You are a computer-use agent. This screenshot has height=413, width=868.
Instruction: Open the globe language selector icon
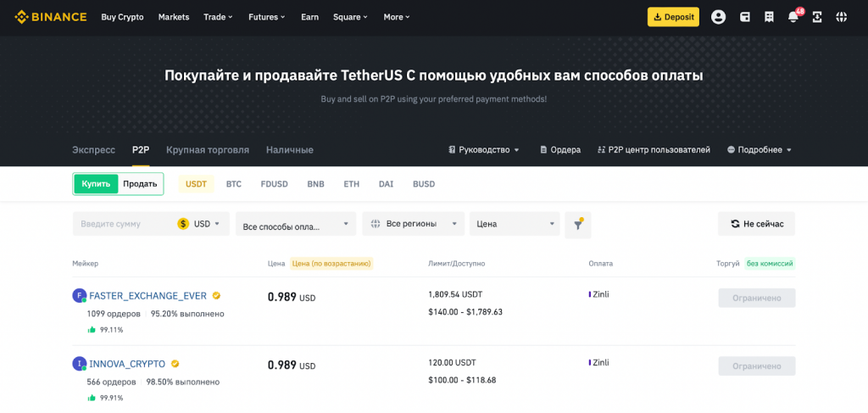(x=842, y=17)
